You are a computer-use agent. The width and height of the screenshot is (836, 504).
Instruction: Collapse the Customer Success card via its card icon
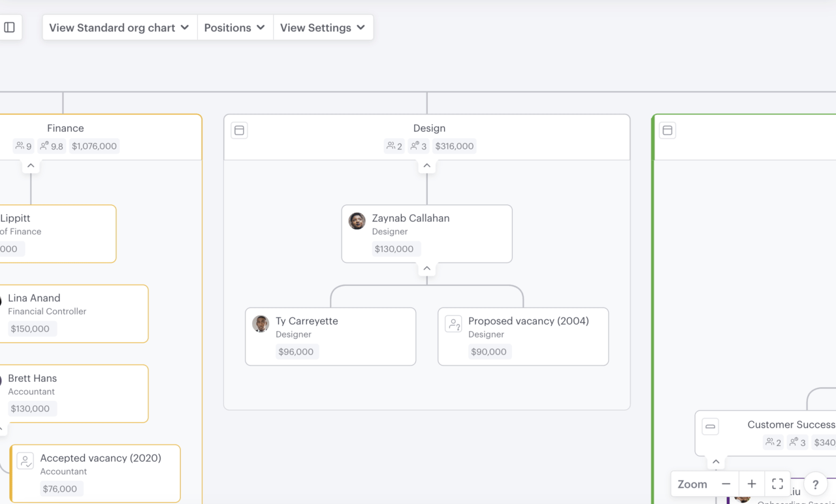coord(710,426)
